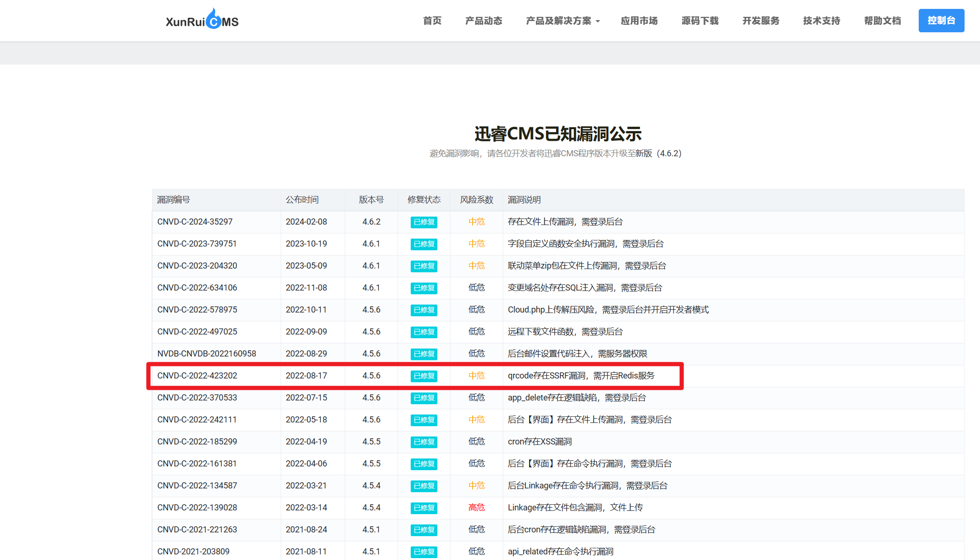Select vulnerability ID CNVD-C-2022-578975
980x560 pixels.
click(197, 310)
